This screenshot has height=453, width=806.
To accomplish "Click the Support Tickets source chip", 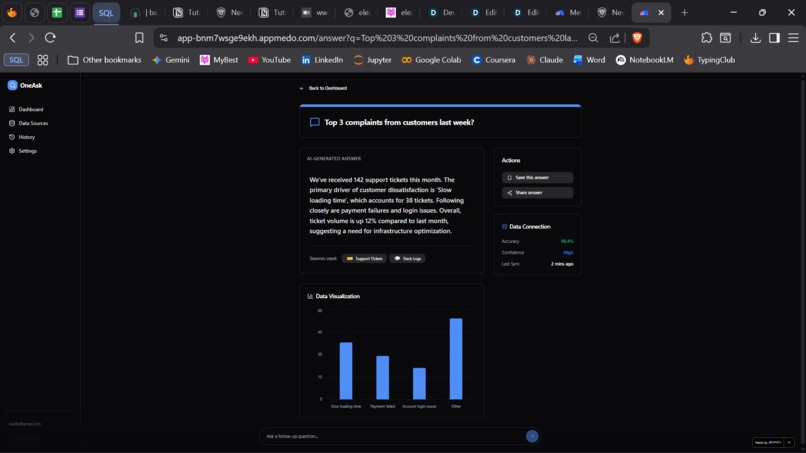I will [x=364, y=259].
